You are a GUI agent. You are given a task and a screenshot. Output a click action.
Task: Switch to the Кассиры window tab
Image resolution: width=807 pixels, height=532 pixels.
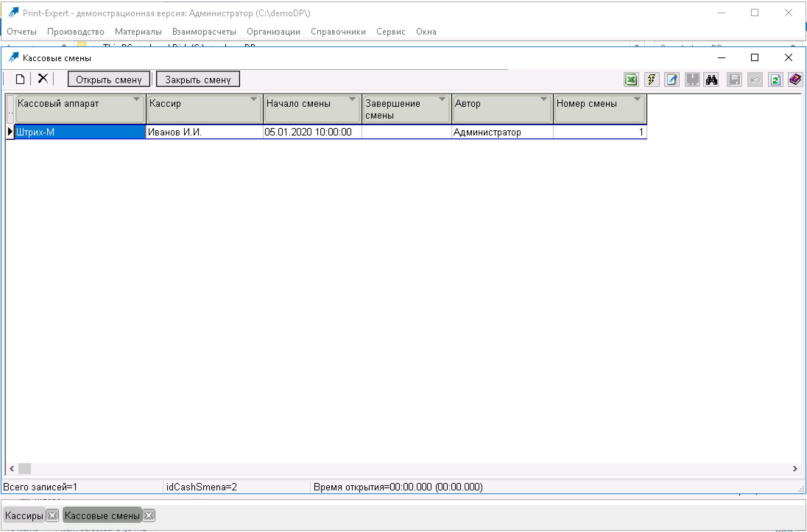[24, 515]
